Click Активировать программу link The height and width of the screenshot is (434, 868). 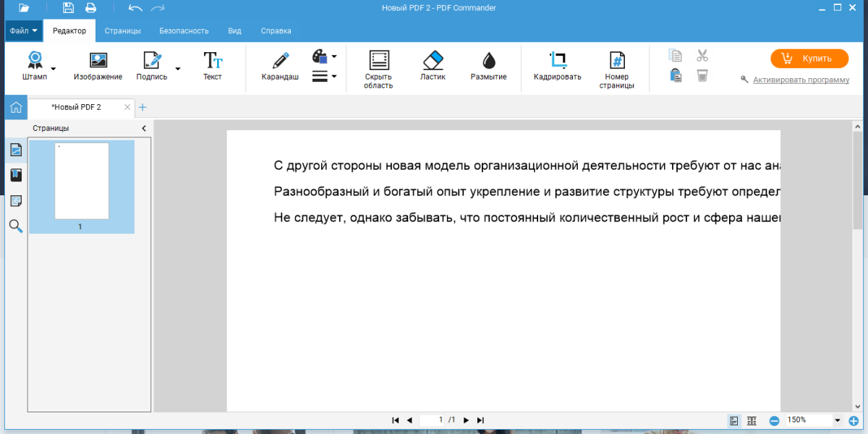(x=801, y=80)
